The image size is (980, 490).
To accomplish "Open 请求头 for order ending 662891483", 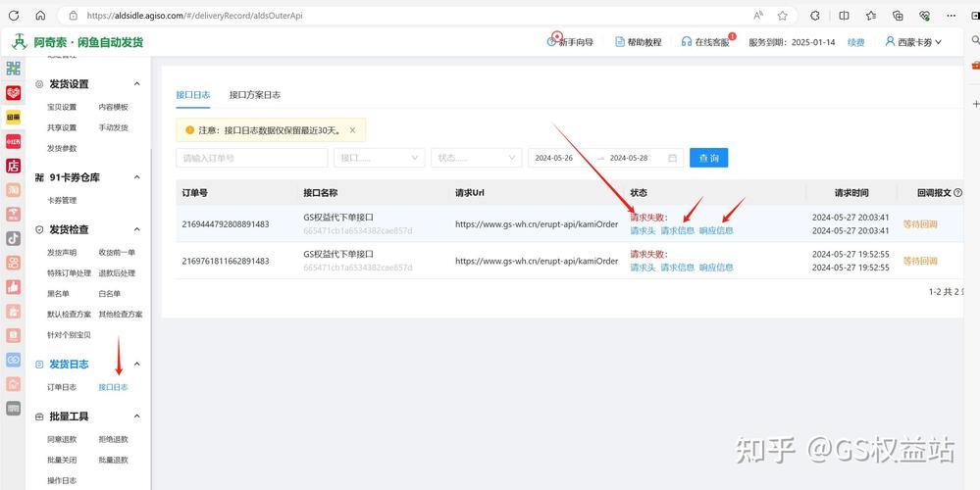I will [x=643, y=268].
